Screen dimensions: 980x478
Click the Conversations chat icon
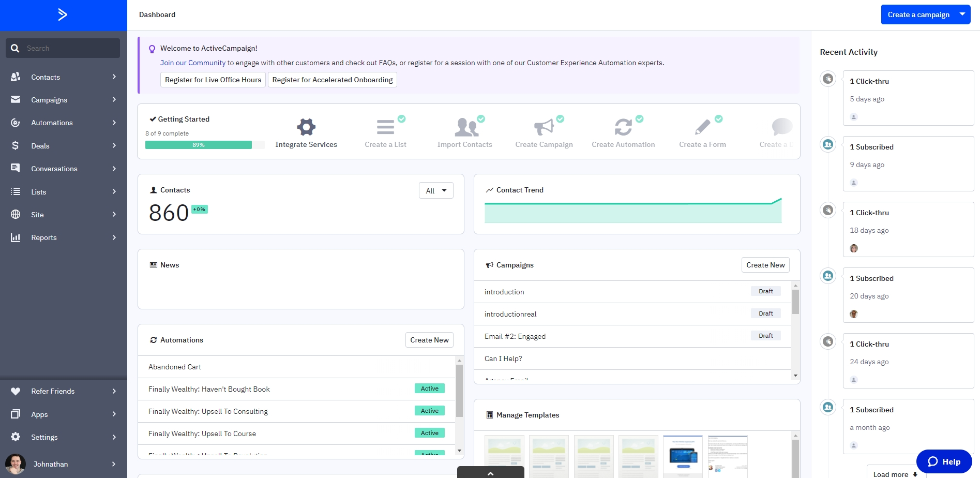point(16,168)
